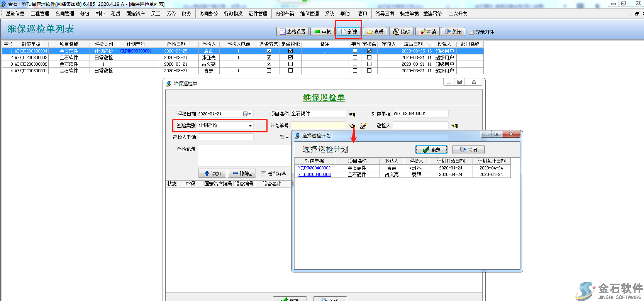This screenshot has height=301, width=644.
Task: Click the 修改 edit toolbar button
Action: pyautogui.click(x=401, y=32)
